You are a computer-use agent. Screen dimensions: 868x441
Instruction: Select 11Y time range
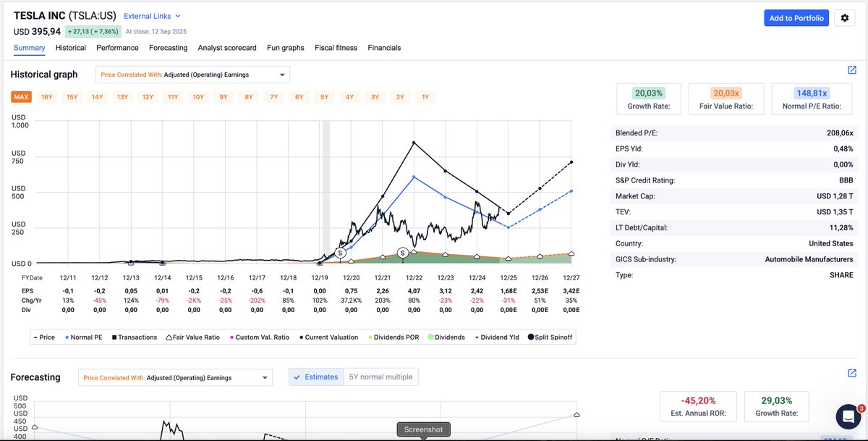pyautogui.click(x=173, y=97)
